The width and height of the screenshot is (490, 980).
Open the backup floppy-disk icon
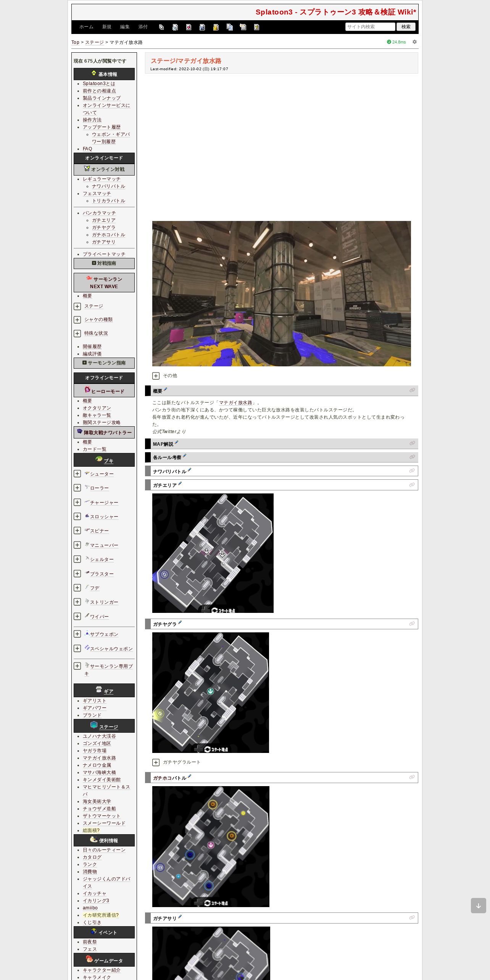tap(202, 27)
